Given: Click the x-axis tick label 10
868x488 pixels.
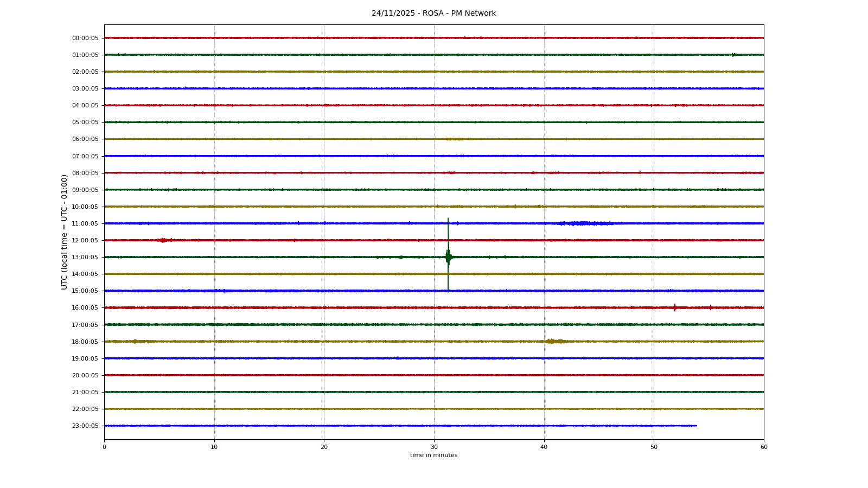Looking at the screenshot, I should [x=214, y=447].
